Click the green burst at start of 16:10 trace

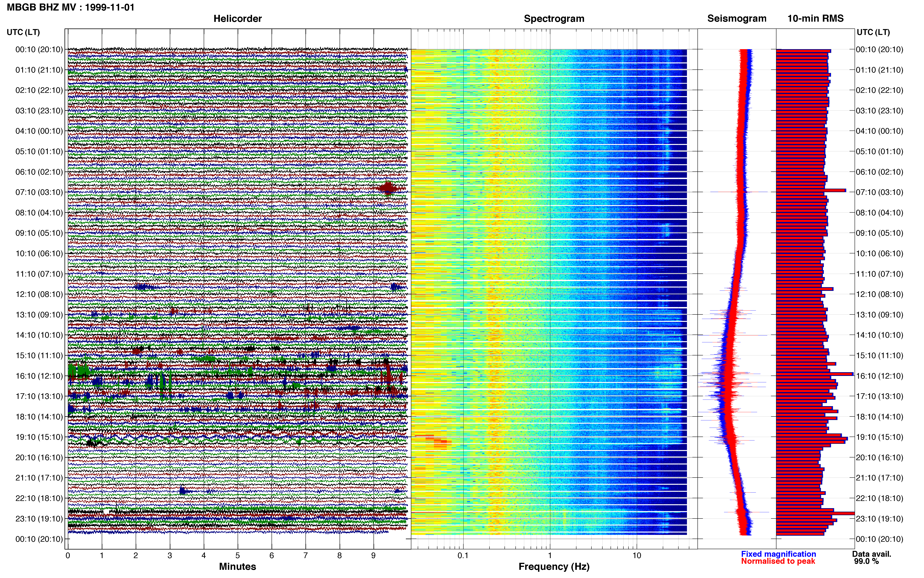point(79,370)
